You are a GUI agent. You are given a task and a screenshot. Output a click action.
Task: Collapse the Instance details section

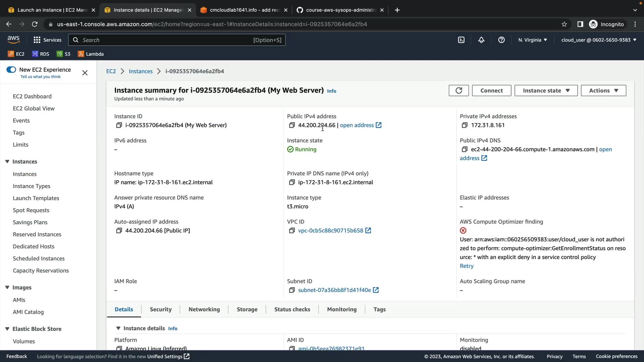[118, 328]
